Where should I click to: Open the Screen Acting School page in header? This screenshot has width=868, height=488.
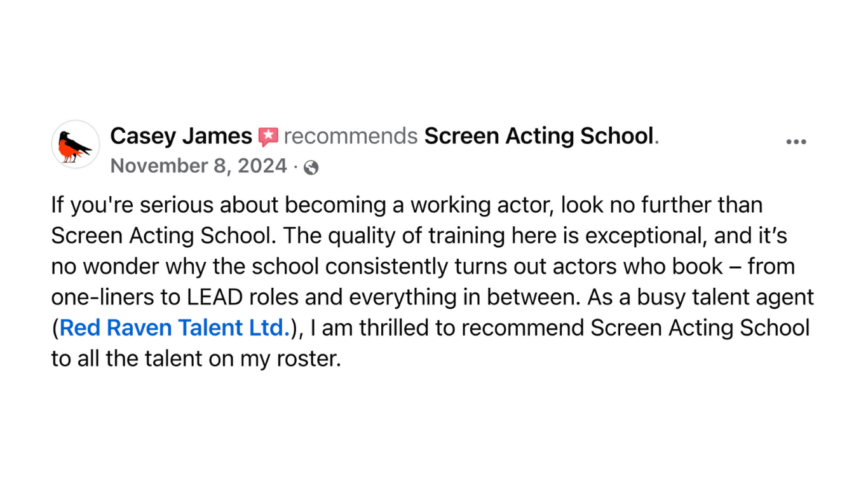539,136
